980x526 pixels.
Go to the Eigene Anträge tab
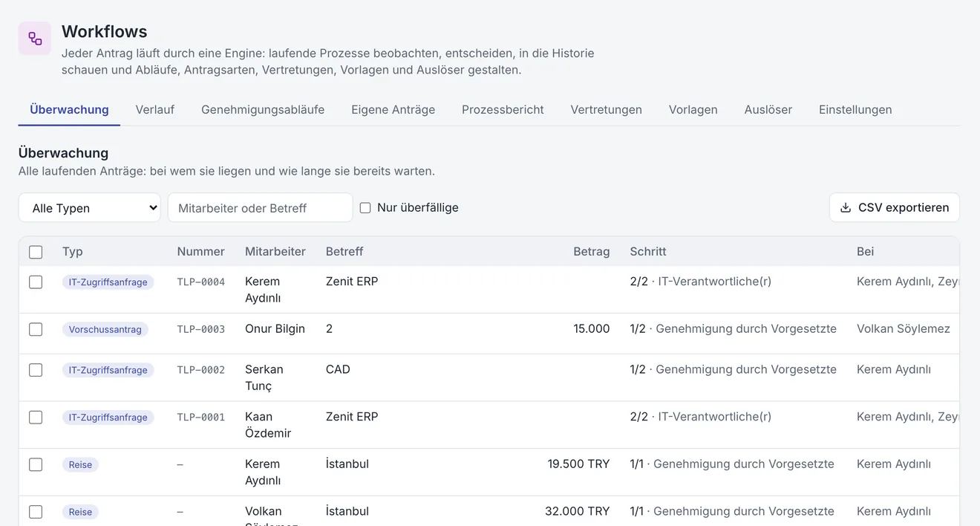point(393,110)
